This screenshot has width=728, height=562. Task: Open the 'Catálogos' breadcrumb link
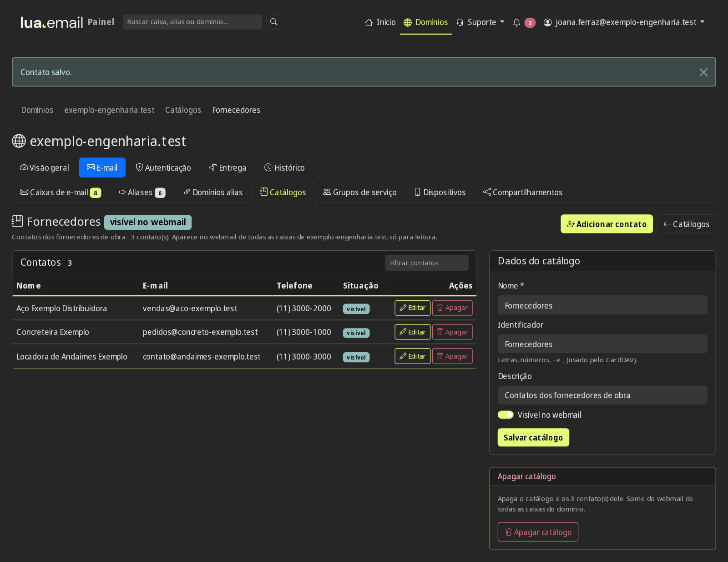pyautogui.click(x=183, y=110)
